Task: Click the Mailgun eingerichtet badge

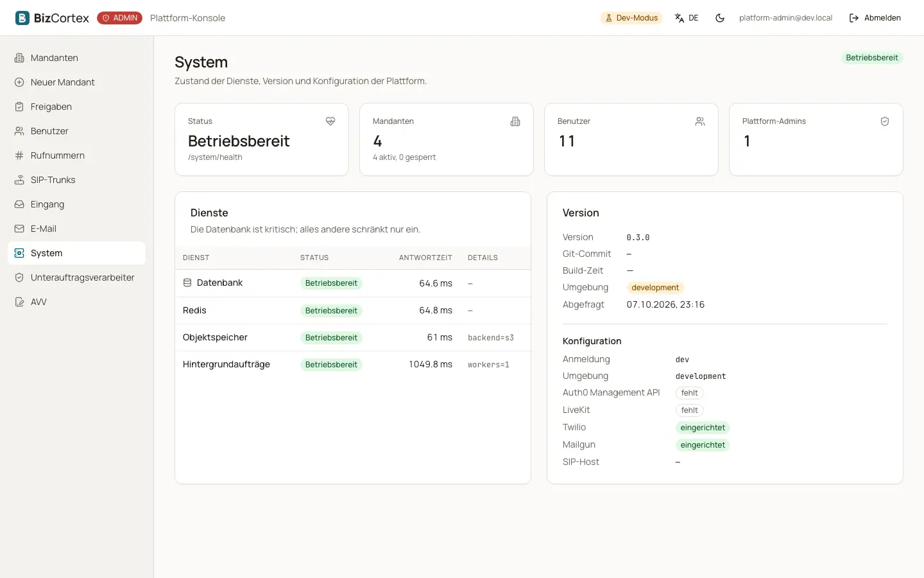Action: tap(703, 445)
